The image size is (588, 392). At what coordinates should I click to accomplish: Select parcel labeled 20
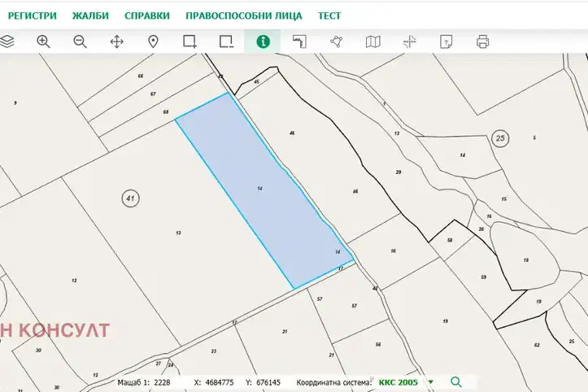[481, 229]
